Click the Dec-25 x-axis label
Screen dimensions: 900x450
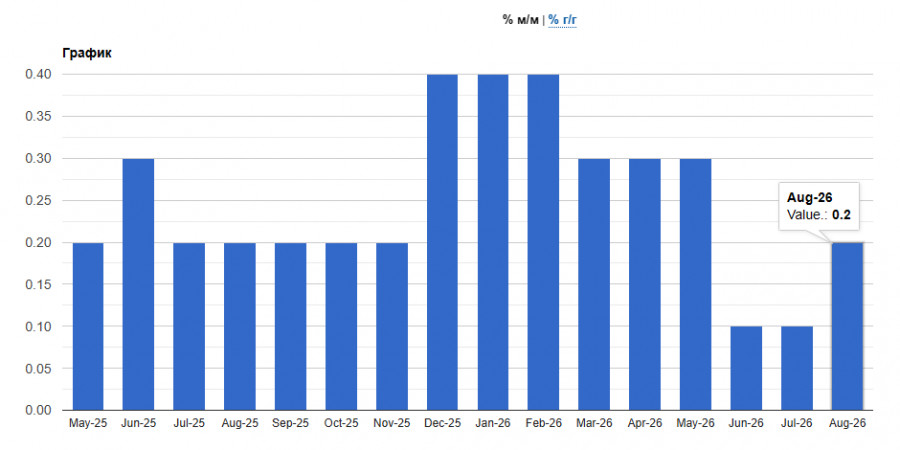pos(442,424)
